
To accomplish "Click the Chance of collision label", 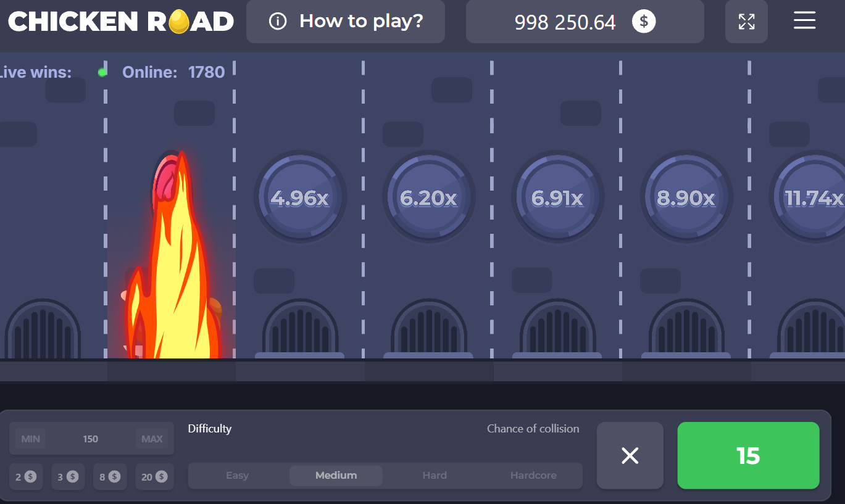I will [533, 428].
